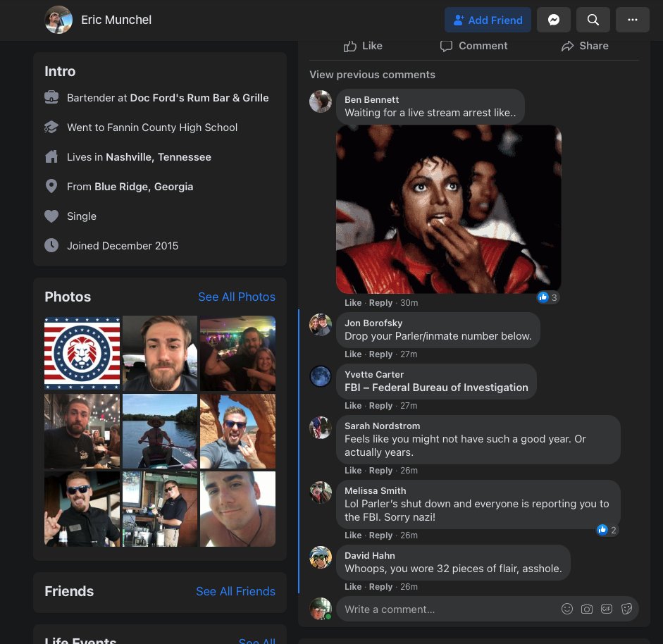Open the popcorn GIF in Ben Bennett's comment
Viewport: 663px width, 644px height.
coord(449,209)
